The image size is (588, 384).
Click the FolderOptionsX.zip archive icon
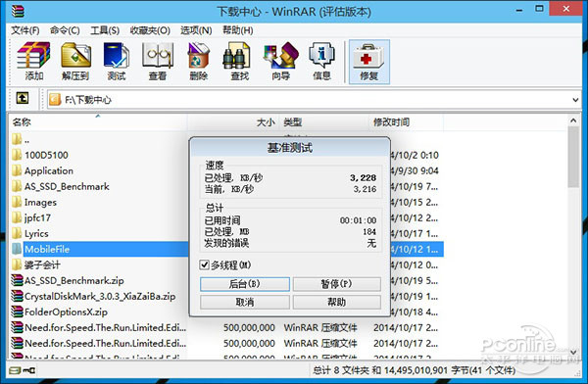pyautogui.click(x=18, y=312)
